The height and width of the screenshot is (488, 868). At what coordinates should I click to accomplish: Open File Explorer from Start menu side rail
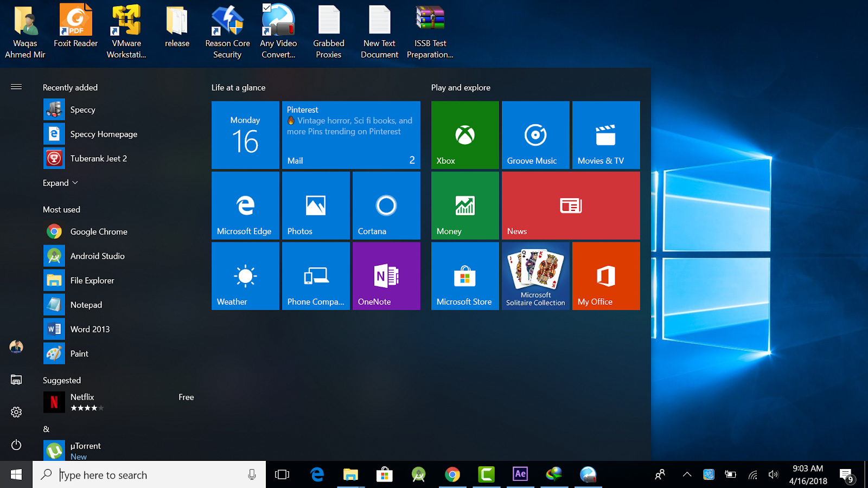[x=16, y=380]
